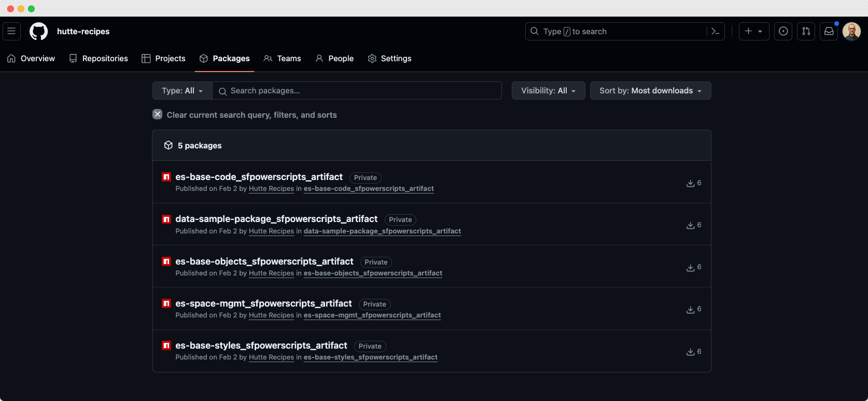868x401 pixels.
Task: Open the user profile avatar menu
Action: click(851, 31)
